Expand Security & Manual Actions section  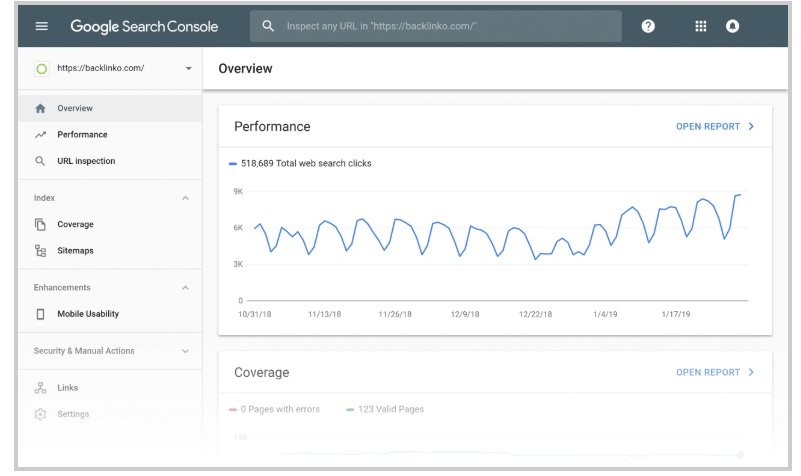click(185, 351)
